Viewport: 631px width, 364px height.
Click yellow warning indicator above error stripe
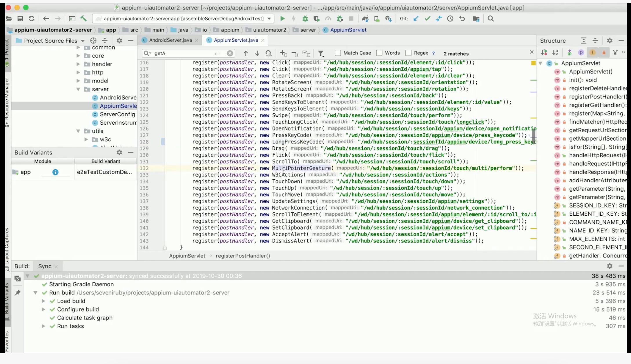click(x=533, y=63)
